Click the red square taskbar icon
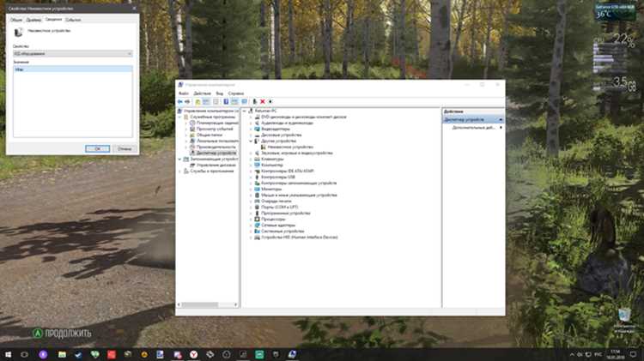Image resolution: width=644 pixels, height=361 pixels. [x=112, y=354]
